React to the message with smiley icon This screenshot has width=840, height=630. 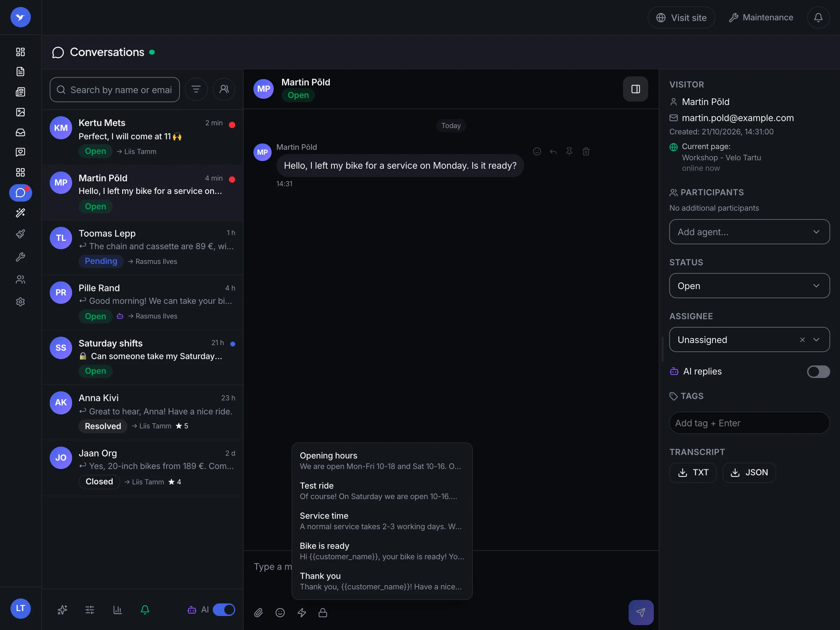(537, 152)
